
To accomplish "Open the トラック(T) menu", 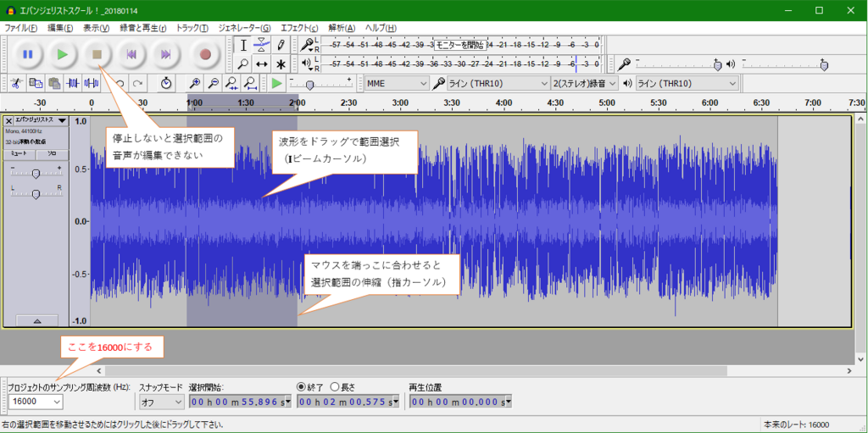I will tap(192, 28).
